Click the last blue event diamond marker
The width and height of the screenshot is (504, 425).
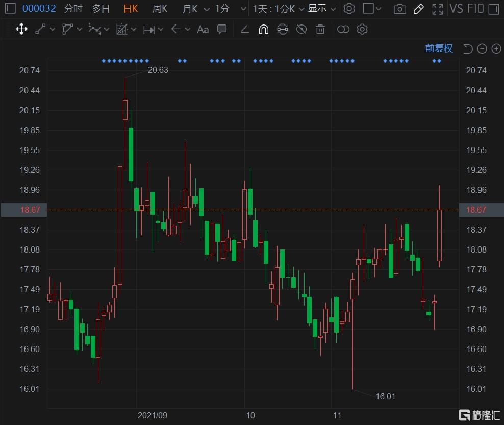pos(439,61)
